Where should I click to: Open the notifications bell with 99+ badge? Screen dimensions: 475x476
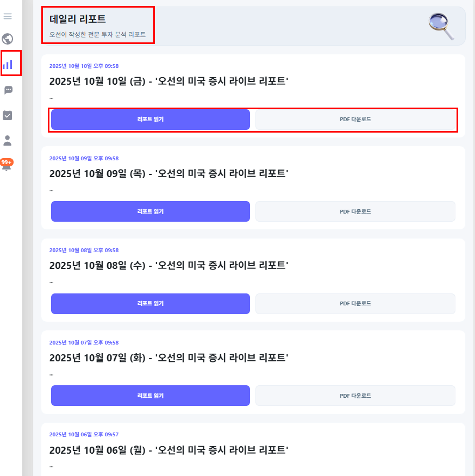[7, 165]
